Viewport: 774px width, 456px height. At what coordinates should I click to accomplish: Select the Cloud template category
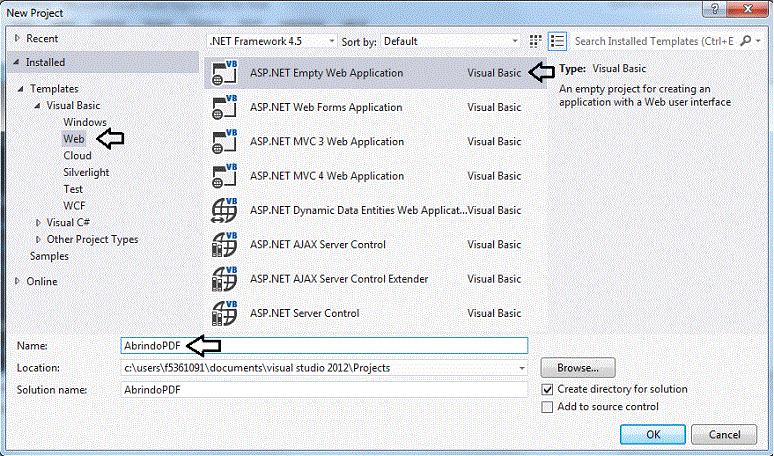(x=77, y=156)
